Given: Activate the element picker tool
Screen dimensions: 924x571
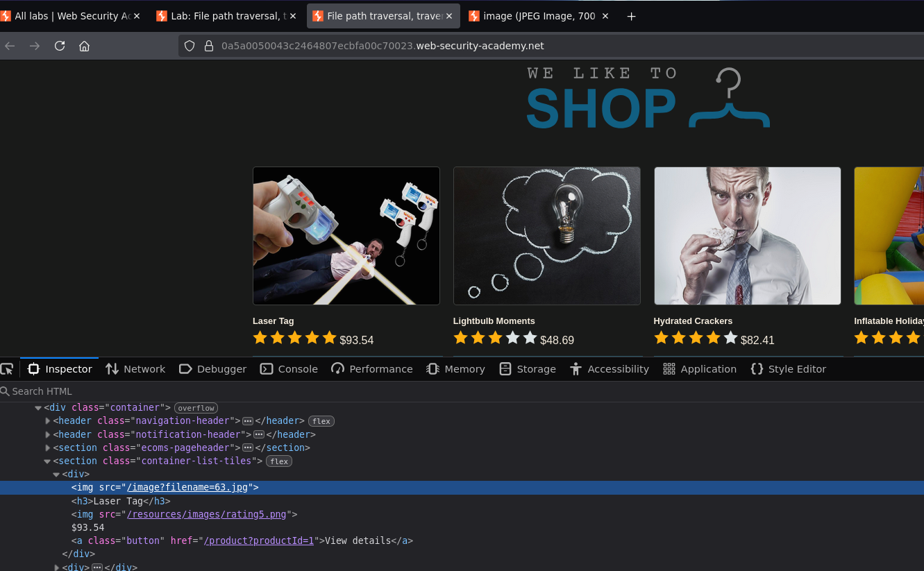Looking at the screenshot, I should coord(7,369).
